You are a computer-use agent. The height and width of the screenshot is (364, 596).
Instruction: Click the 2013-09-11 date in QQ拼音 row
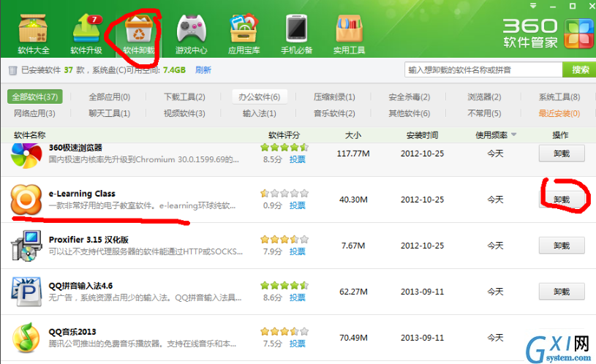422,292
